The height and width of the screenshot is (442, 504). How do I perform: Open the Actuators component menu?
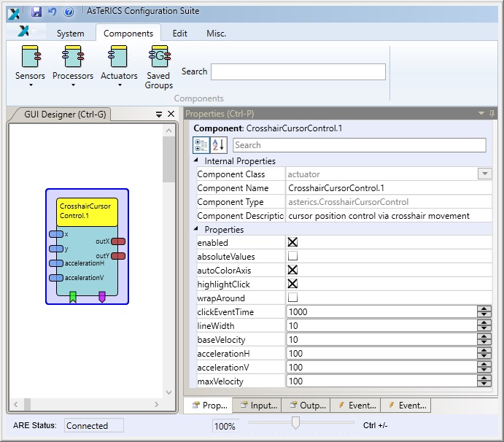tap(119, 66)
